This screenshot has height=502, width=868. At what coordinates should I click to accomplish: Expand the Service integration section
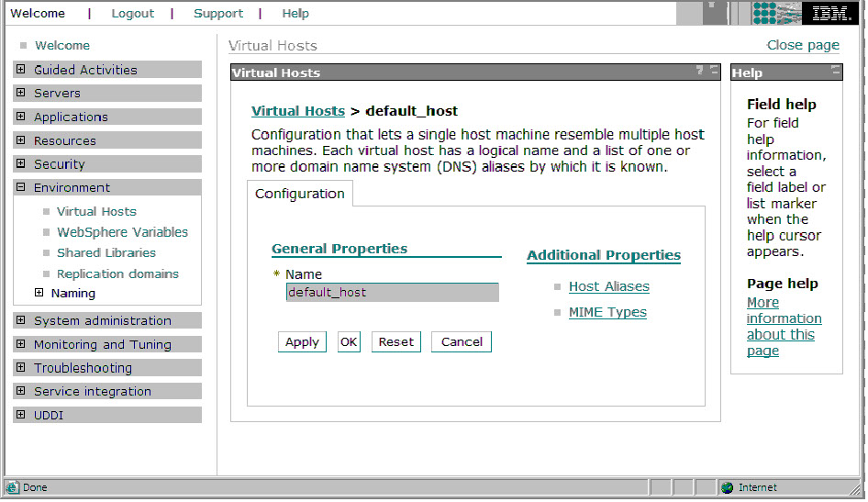point(20,391)
